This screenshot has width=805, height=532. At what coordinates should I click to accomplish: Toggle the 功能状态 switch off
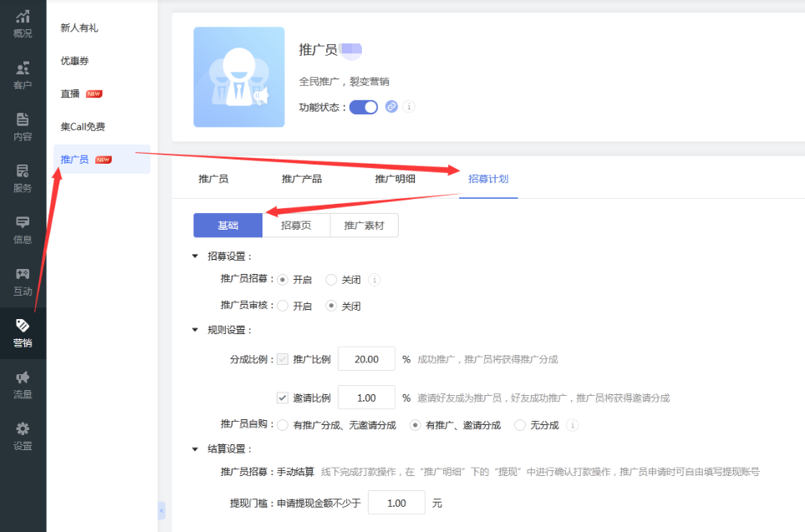click(x=364, y=107)
